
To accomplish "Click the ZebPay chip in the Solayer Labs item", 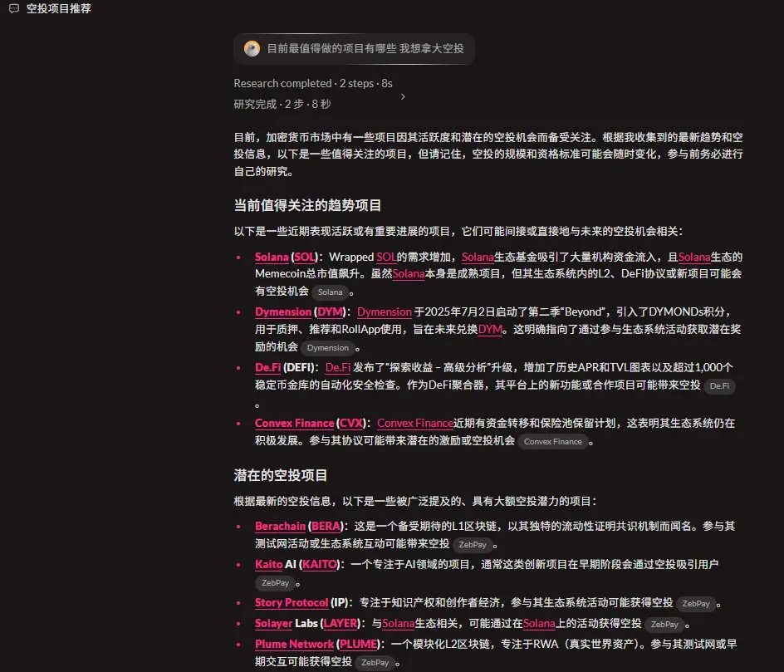I will (664, 624).
